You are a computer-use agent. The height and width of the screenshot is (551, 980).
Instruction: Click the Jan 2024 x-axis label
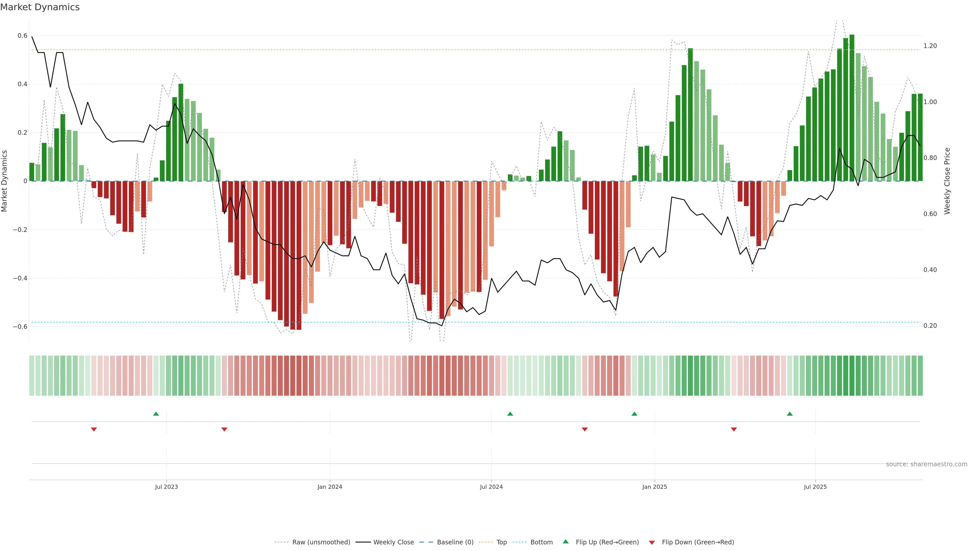point(330,487)
